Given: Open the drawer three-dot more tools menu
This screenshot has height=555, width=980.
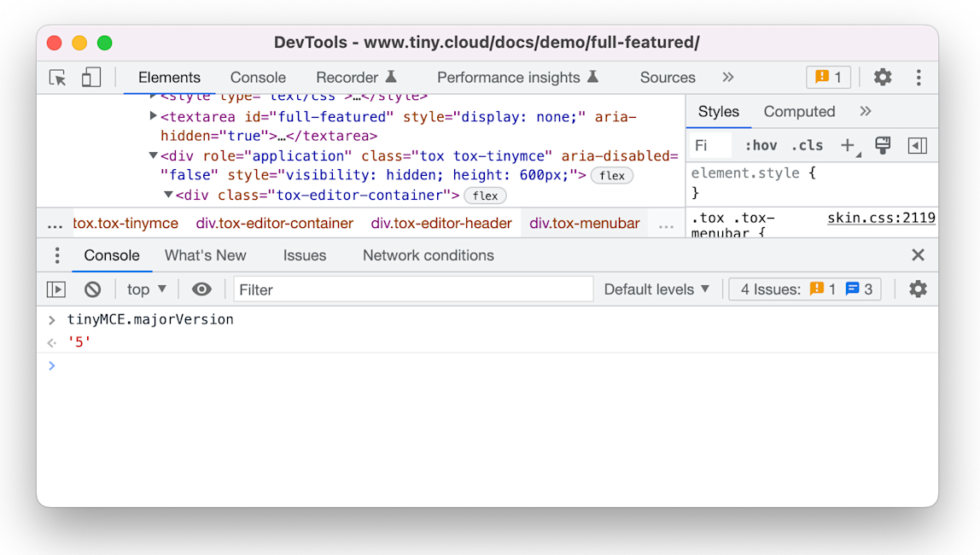Looking at the screenshot, I should pos(57,255).
